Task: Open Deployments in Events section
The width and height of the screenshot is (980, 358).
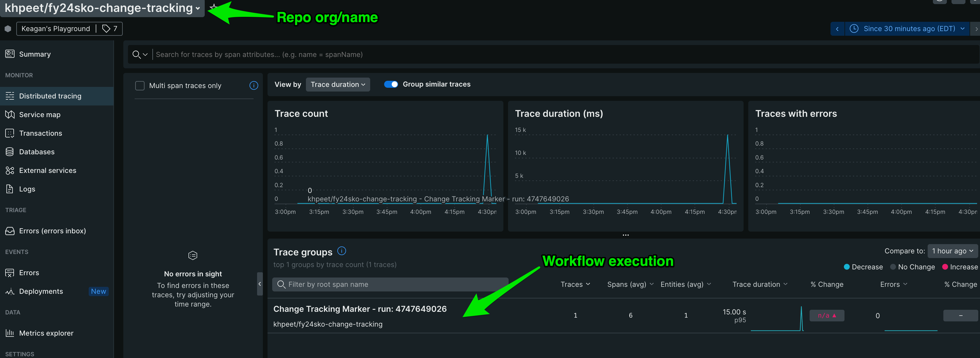Action: point(41,291)
